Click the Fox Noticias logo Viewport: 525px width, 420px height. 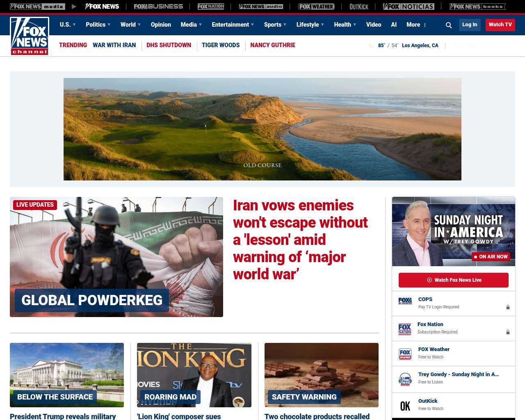point(409,7)
